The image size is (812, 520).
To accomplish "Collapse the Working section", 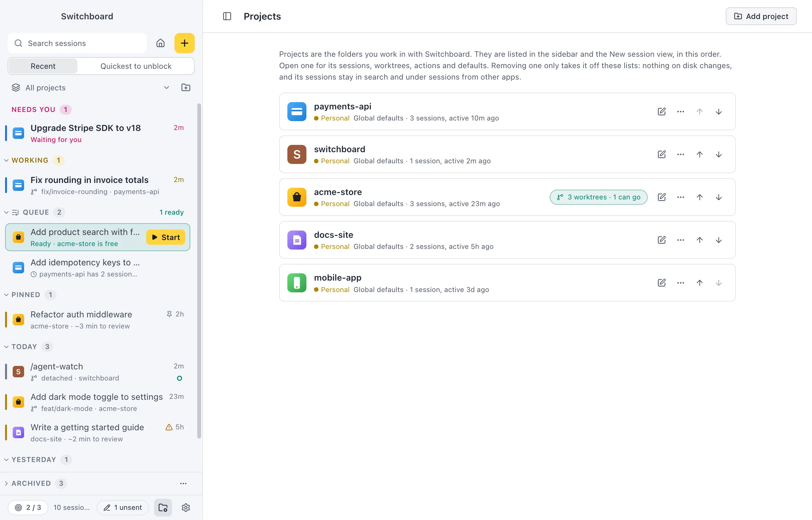I will [6, 160].
